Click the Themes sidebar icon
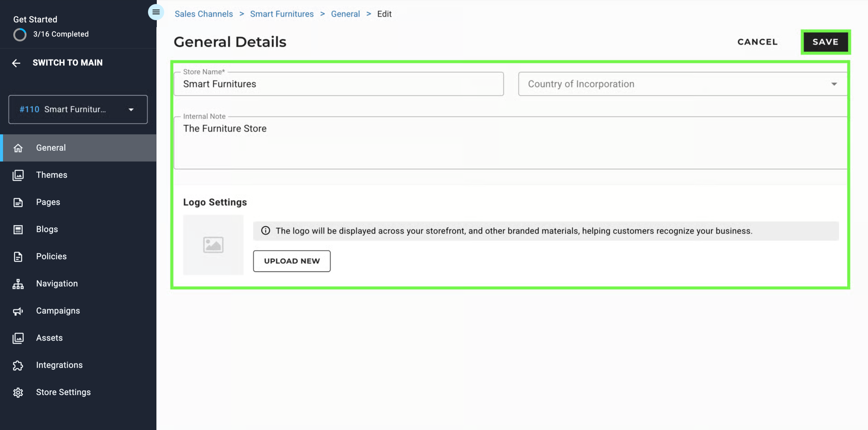868x430 pixels. coord(18,175)
